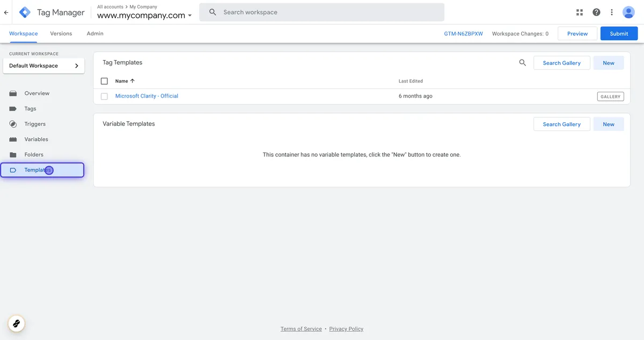The image size is (644, 340).
Task: Switch to the Versions tab
Action: pyautogui.click(x=61, y=33)
